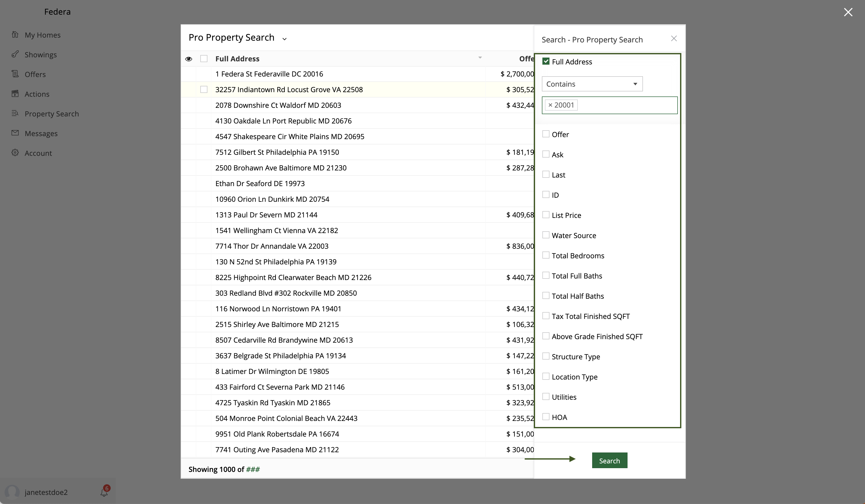Enable the Structure Type checkbox

[x=546, y=356]
